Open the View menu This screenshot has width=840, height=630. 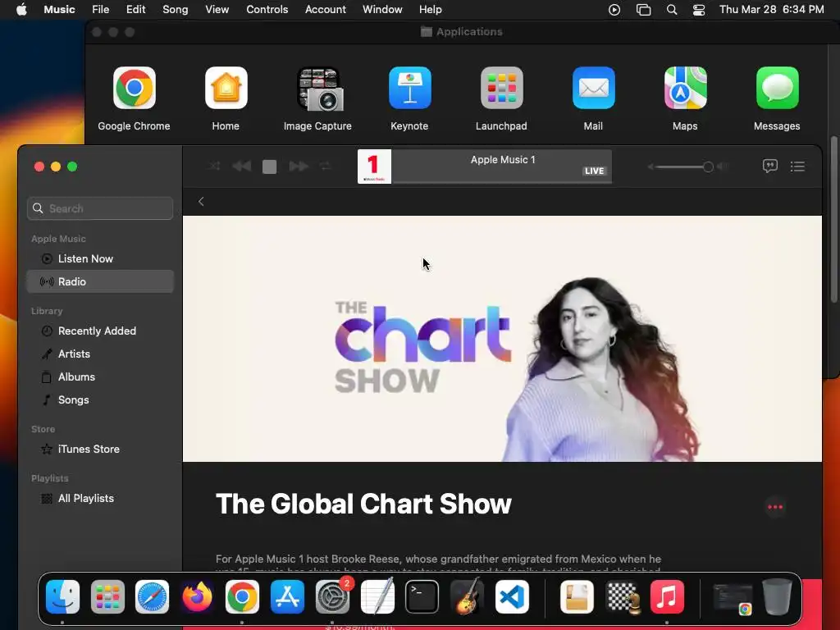[217, 10]
